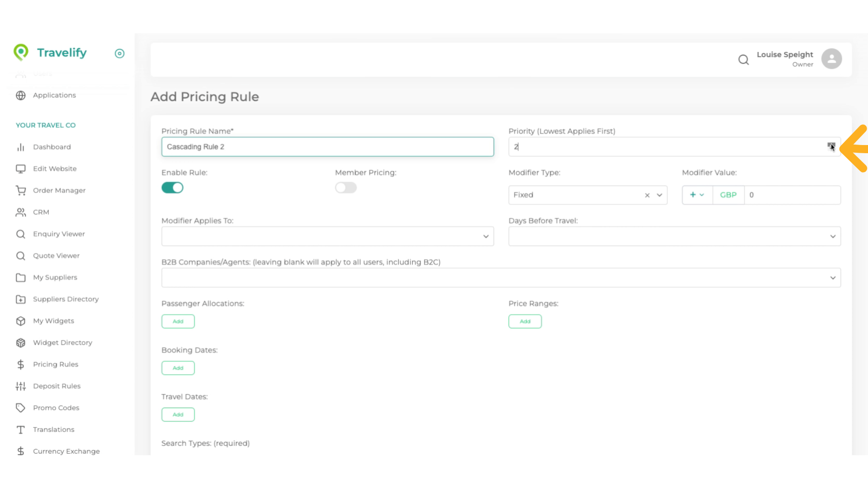
Task: Open Pricing Rules in the sidebar
Action: 56,364
